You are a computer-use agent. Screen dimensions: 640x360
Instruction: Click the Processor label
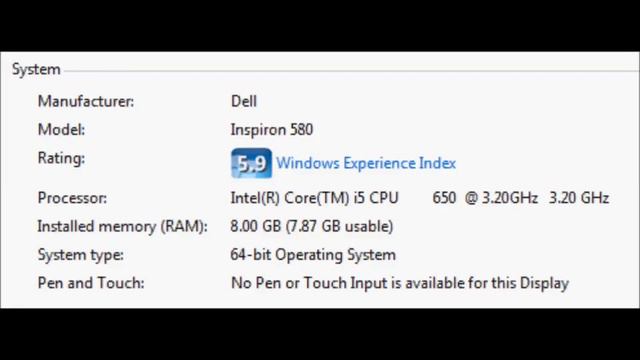(x=72, y=198)
